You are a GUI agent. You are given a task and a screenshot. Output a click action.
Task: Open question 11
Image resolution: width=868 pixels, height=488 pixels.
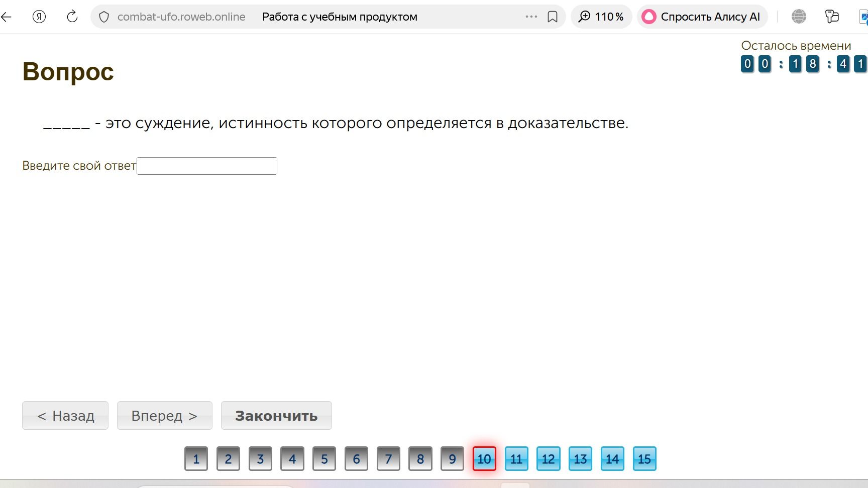[x=516, y=458]
